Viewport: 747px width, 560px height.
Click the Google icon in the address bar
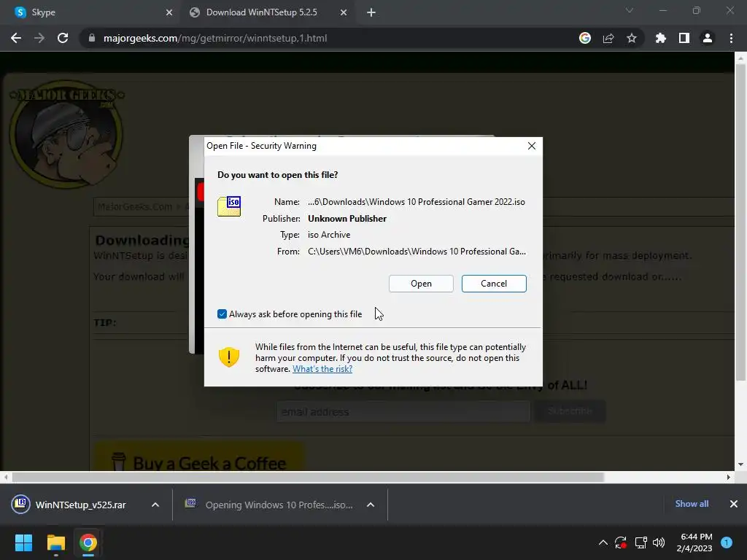pos(585,38)
